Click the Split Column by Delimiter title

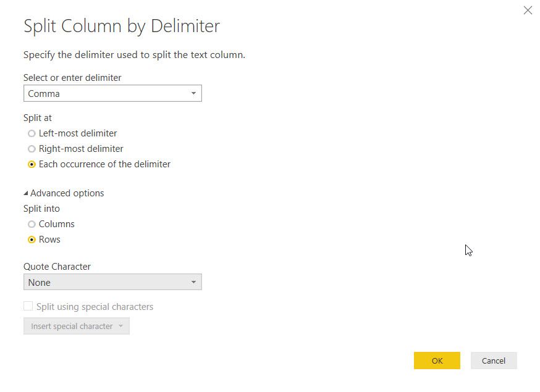pyautogui.click(x=122, y=26)
